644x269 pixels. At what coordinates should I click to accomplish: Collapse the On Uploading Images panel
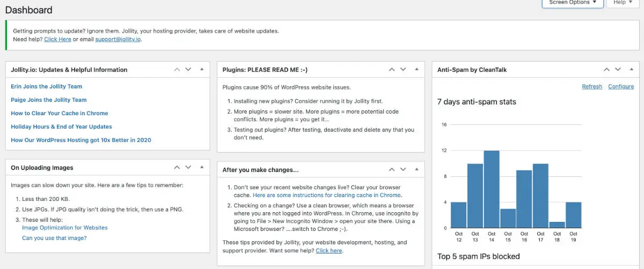(x=202, y=168)
